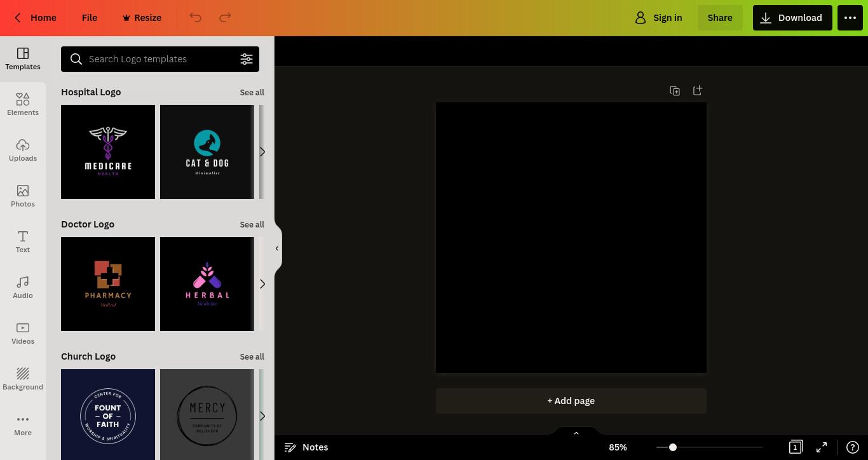Select the Medicare Health logo template

point(108,152)
